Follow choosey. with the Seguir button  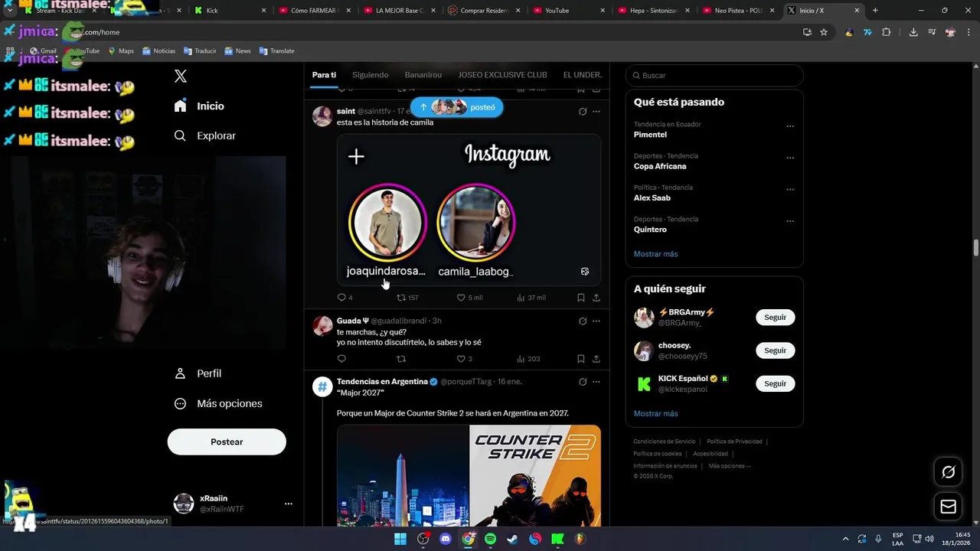(775, 350)
